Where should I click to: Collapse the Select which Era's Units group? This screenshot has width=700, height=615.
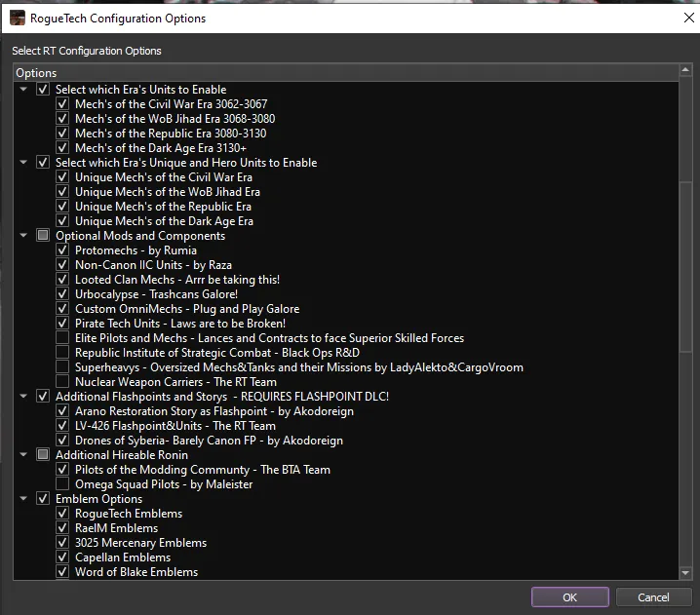(x=23, y=90)
